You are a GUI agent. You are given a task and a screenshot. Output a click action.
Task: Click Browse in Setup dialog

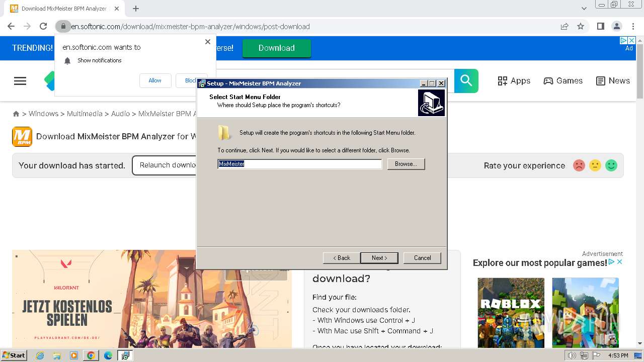406,164
